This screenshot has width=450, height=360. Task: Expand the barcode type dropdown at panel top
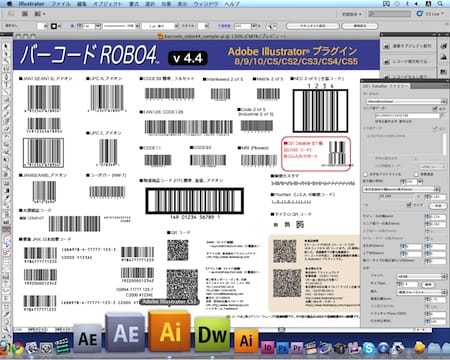pyautogui.click(x=406, y=101)
